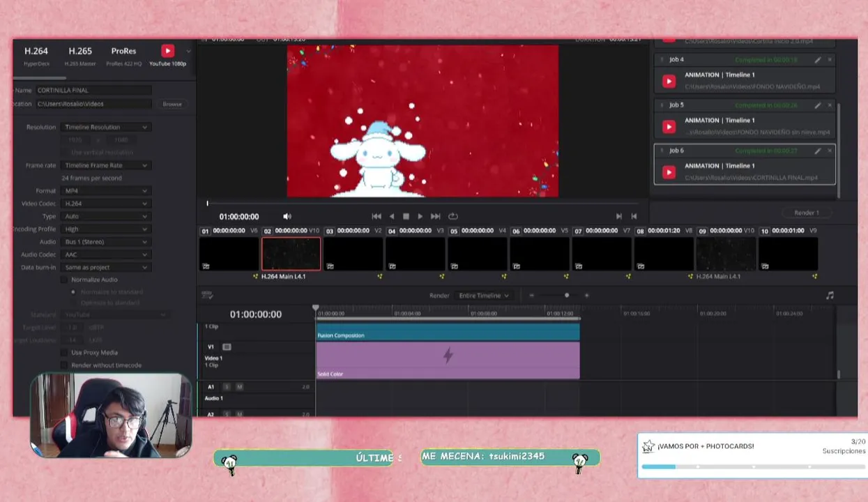
Task: Toggle loop playback icon
Action: [x=453, y=216]
